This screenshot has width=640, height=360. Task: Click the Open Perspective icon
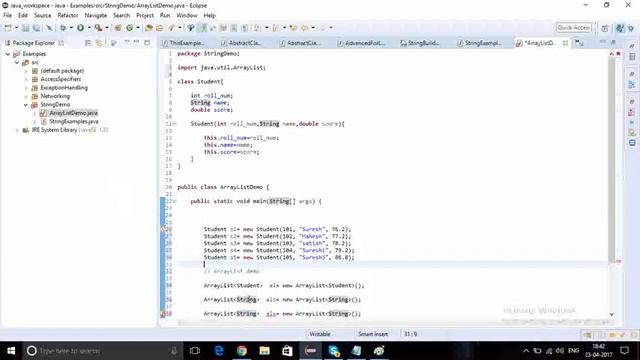[x=605, y=28]
